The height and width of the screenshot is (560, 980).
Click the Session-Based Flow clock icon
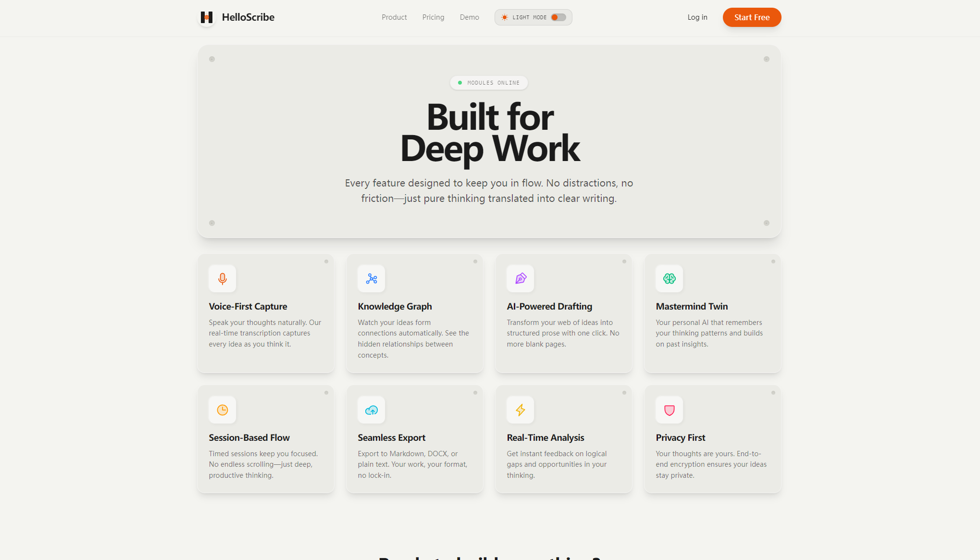coord(222,410)
